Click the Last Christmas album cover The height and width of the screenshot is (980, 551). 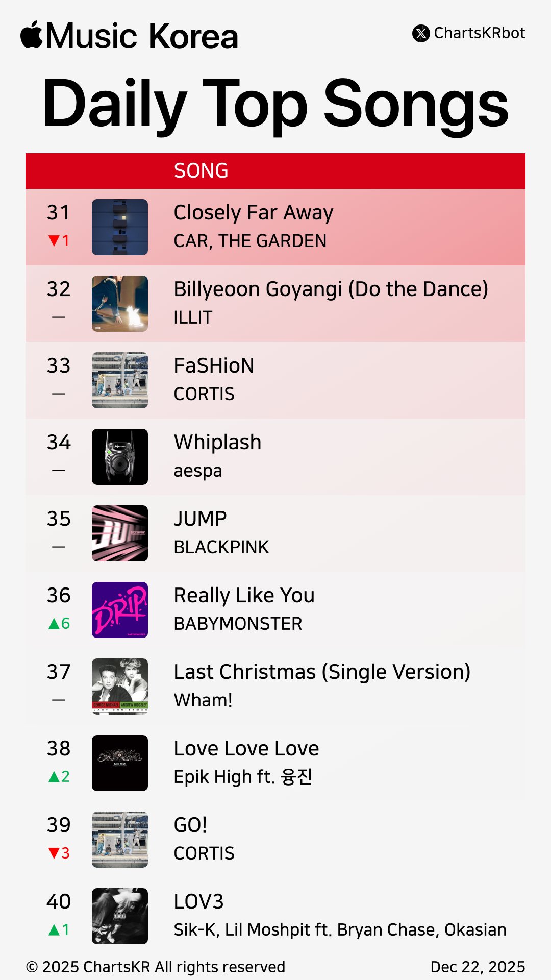coord(120,687)
